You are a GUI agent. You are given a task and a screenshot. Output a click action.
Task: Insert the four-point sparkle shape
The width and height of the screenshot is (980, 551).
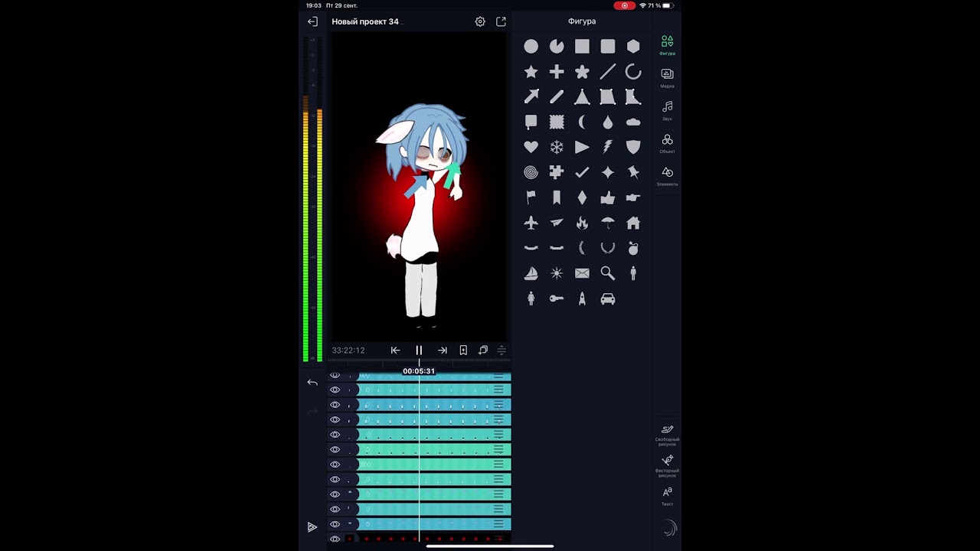click(608, 172)
